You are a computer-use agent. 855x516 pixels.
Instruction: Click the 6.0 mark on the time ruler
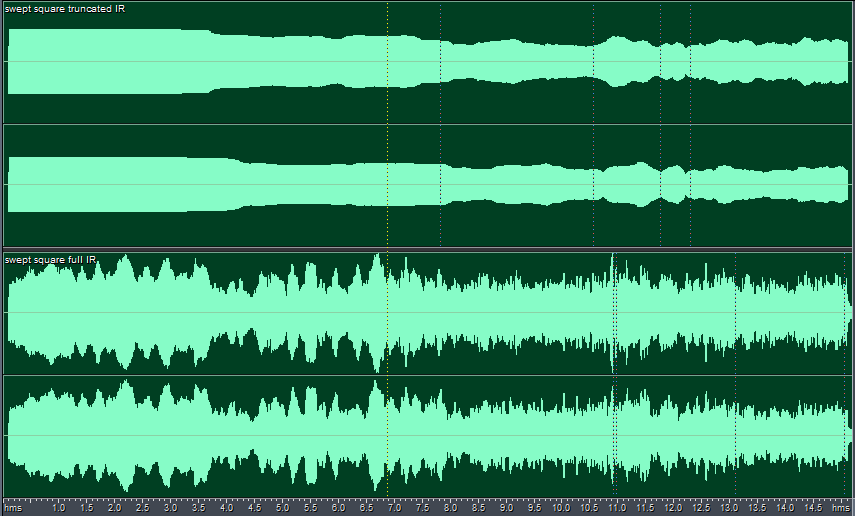pos(338,508)
